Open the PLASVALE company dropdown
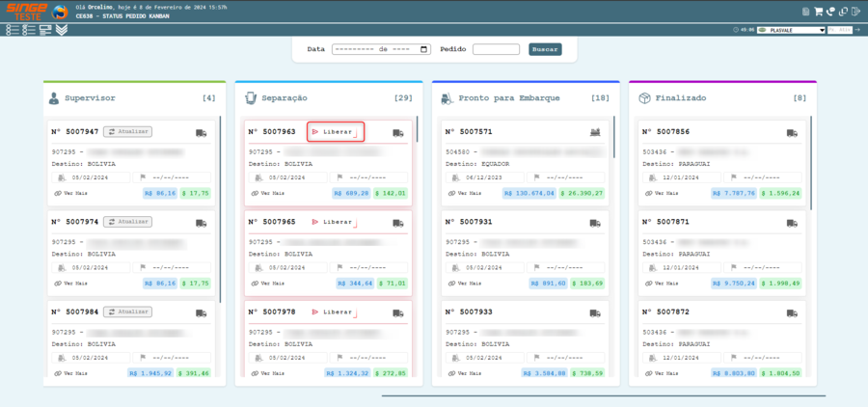Viewport: 868px width, 407px height. [791, 30]
